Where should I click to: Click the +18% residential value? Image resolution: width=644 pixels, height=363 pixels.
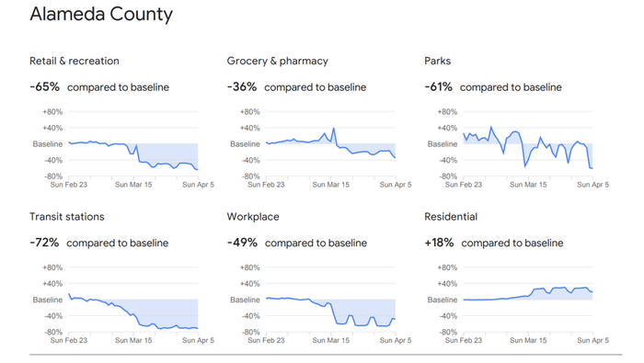439,243
